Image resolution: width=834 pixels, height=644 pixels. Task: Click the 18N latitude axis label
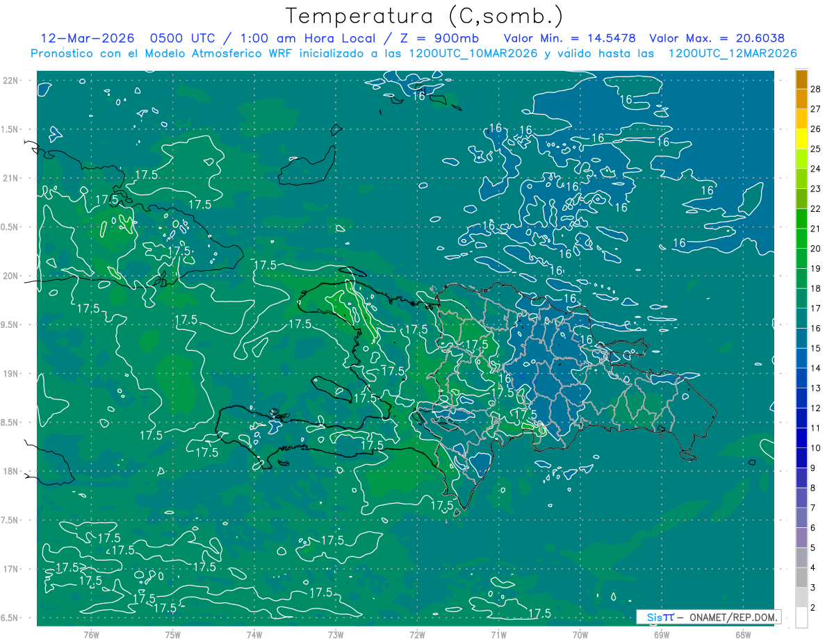click(x=11, y=472)
